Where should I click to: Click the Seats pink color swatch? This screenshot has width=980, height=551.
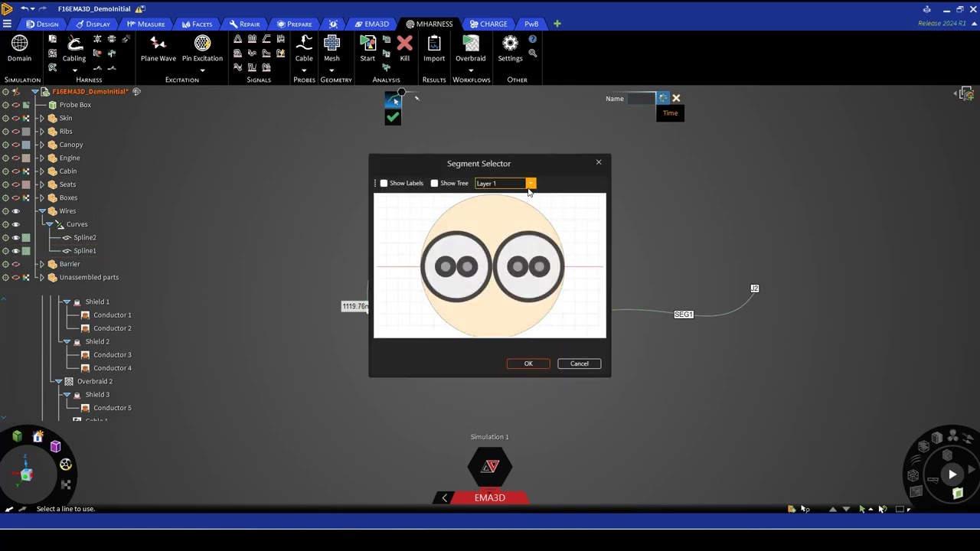(26, 184)
